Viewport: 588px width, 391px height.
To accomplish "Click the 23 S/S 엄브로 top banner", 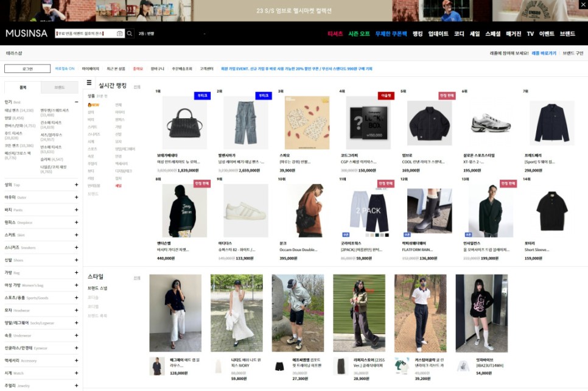I will (x=293, y=10).
